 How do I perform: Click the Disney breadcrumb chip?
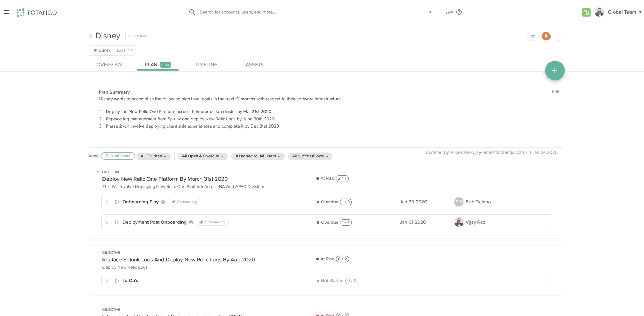(x=101, y=50)
